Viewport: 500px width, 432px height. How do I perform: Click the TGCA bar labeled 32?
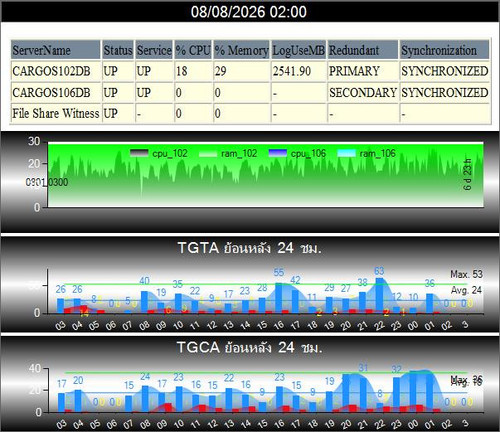click(x=396, y=395)
